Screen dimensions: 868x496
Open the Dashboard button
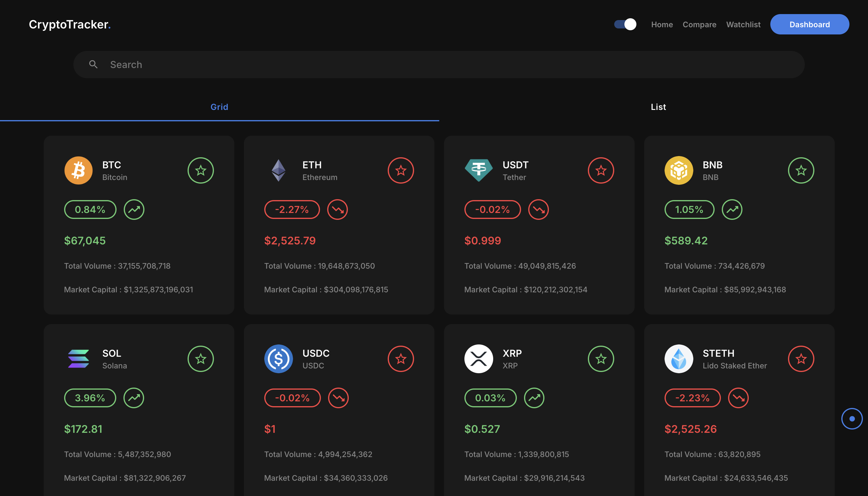[809, 25]
